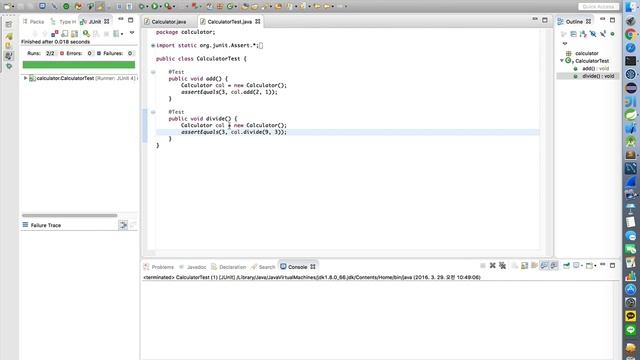Click Remove All Terminated Launches icon
Viewport: 640px width, 360px height.
click(502, 266)
